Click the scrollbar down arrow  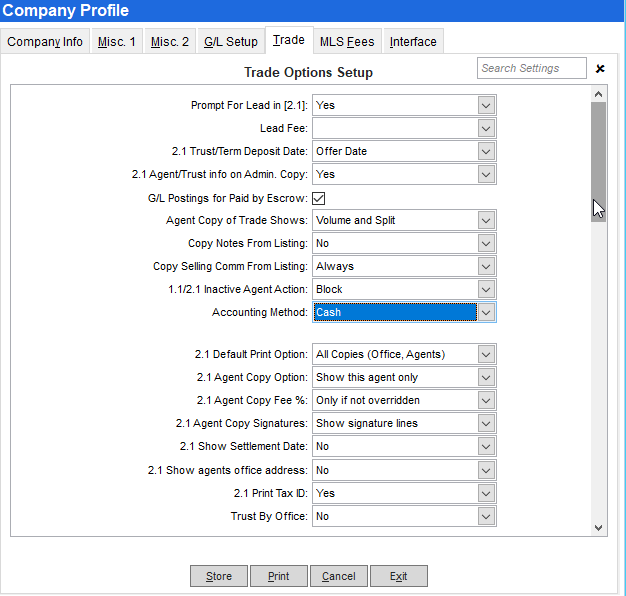598,527
